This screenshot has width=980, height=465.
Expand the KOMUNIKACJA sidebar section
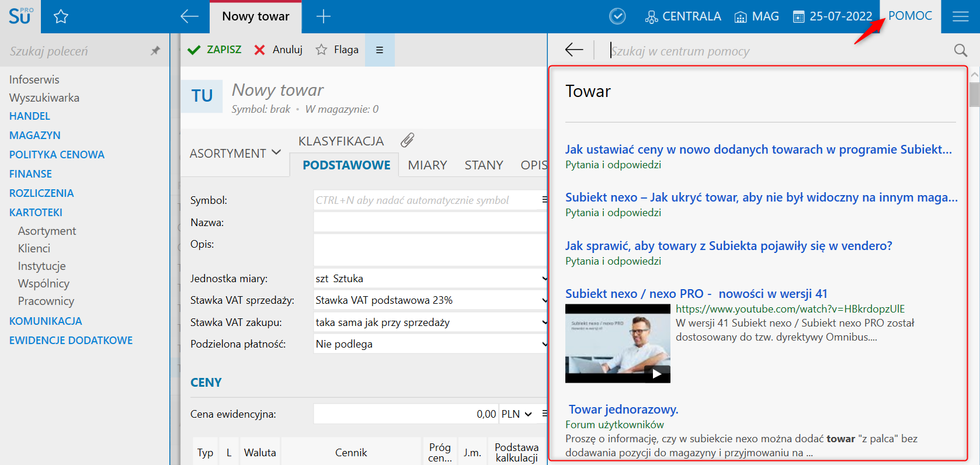(x=46, y=321)
